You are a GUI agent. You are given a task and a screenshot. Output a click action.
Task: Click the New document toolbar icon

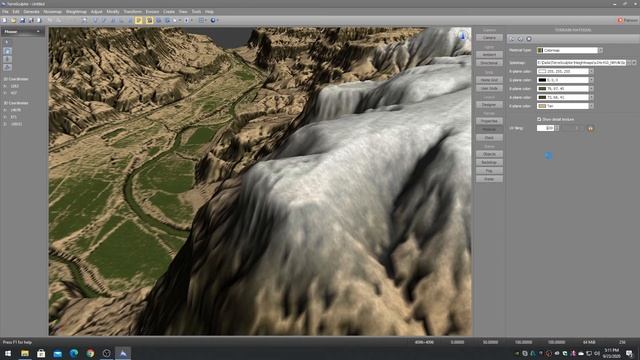click(4, 20)
